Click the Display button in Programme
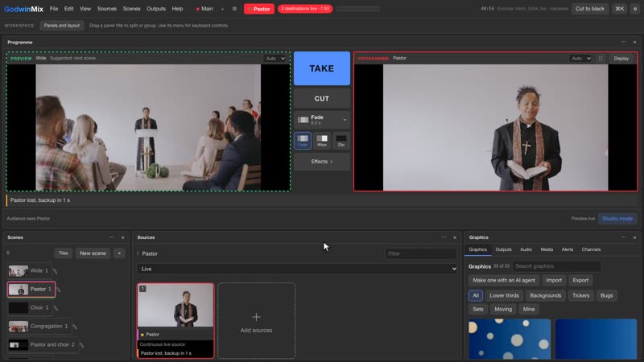The width and height of the screenshot is (644, 362). coord(621,58)
